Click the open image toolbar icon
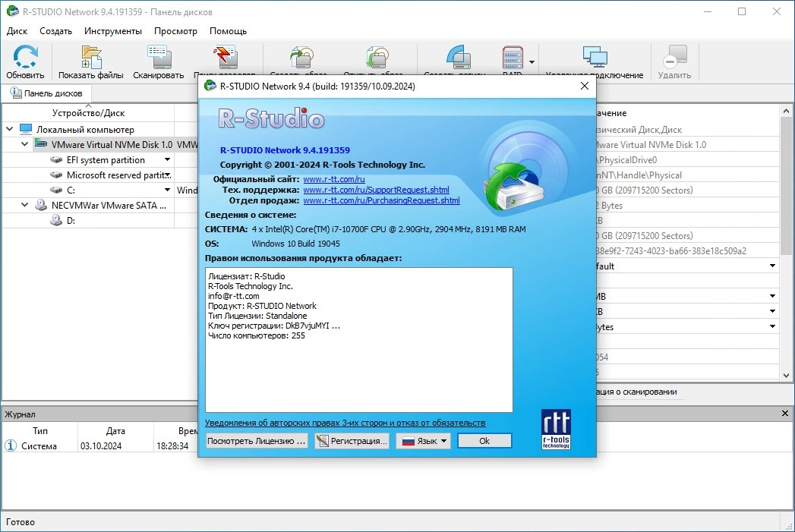 (377, 57)
